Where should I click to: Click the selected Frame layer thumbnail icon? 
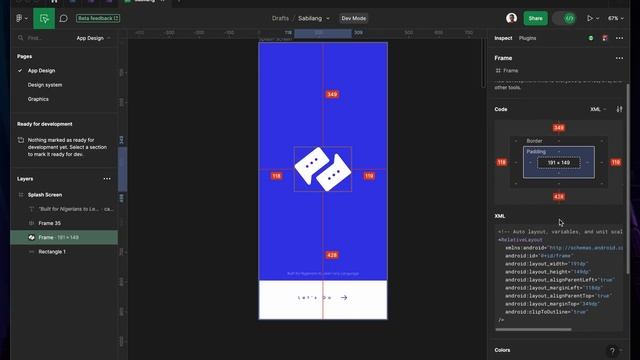click(31, 238)
